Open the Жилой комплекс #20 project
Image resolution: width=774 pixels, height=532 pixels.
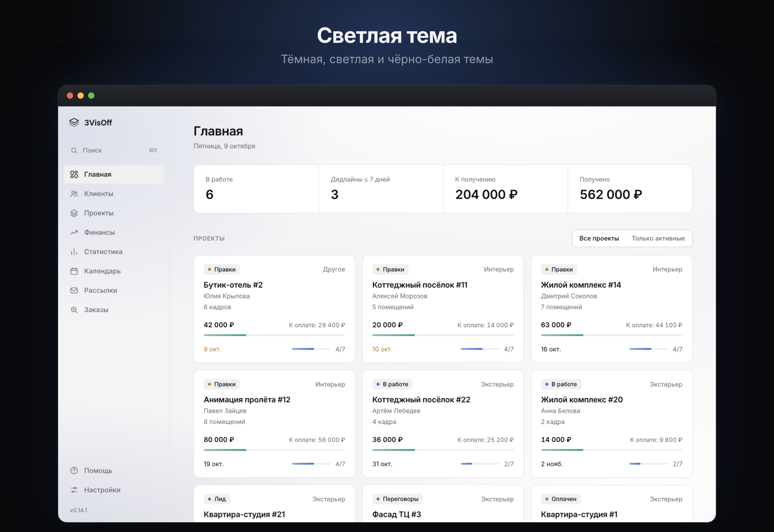pyautogui.click(x=611, y=424)
